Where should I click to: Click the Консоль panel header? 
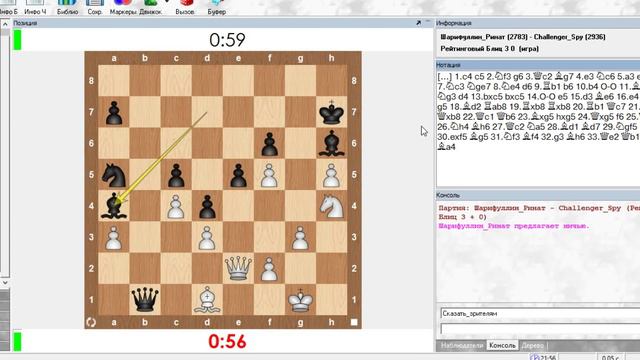[538, 195]
